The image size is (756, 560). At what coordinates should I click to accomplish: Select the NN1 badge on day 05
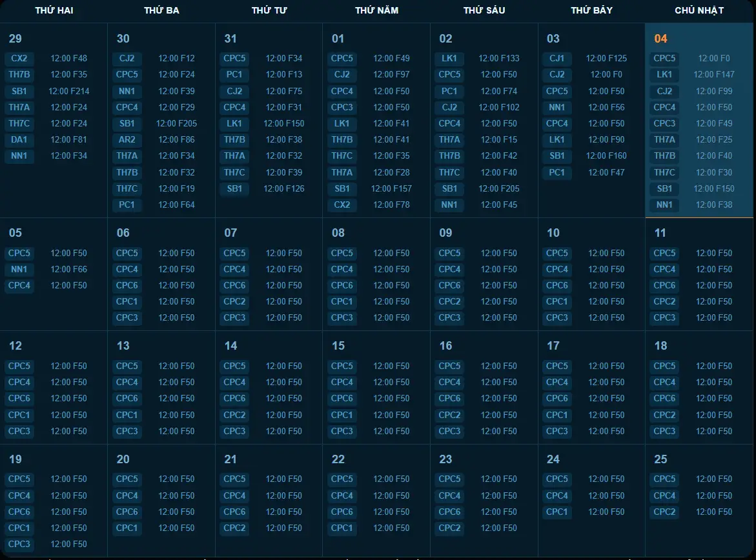point(19,269)
